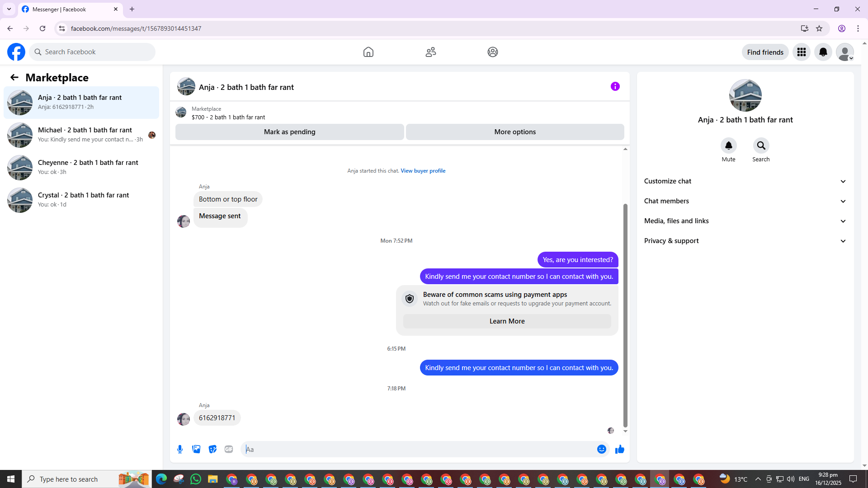Install the app from address bar icon

point(804,28)
